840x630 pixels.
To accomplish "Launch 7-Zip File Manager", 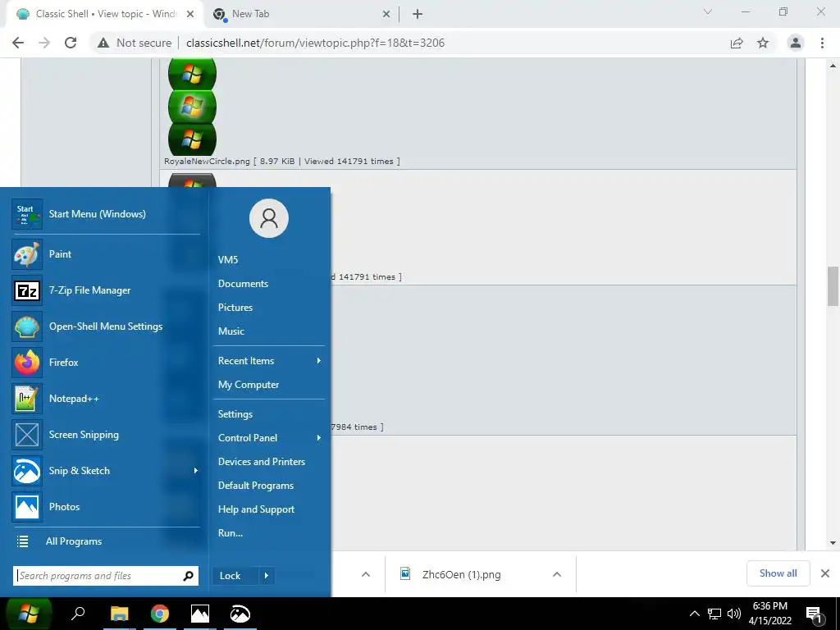I will [x=106, y=290].
